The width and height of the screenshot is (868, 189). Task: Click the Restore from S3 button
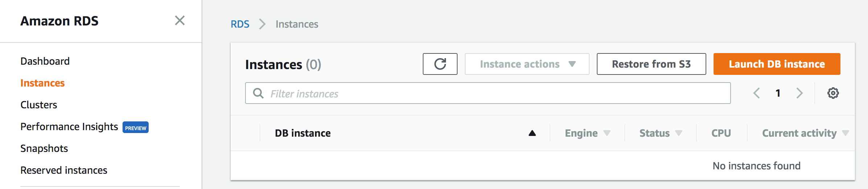click(651, 64)
